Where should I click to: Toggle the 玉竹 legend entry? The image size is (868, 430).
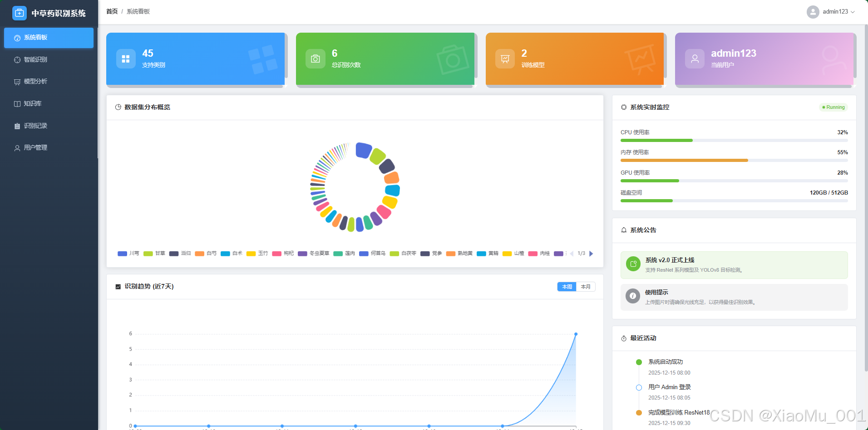click(x=257, y=254)
